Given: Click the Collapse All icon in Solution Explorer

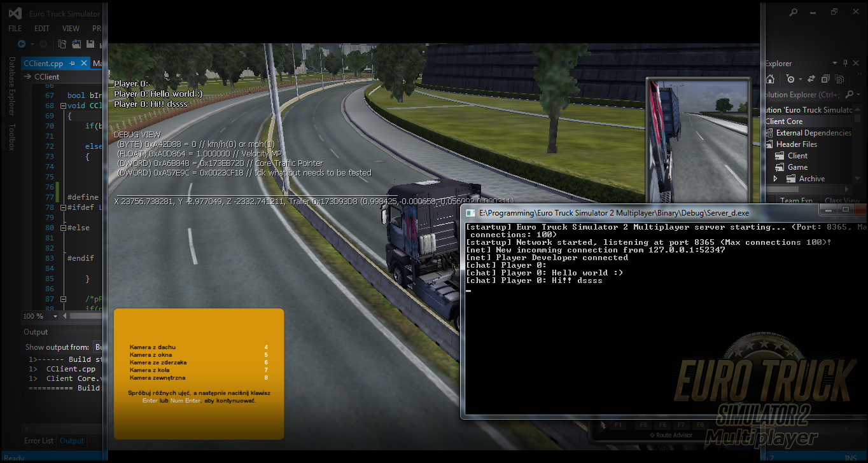Looking at the screenshot, I should coord(826,79).
